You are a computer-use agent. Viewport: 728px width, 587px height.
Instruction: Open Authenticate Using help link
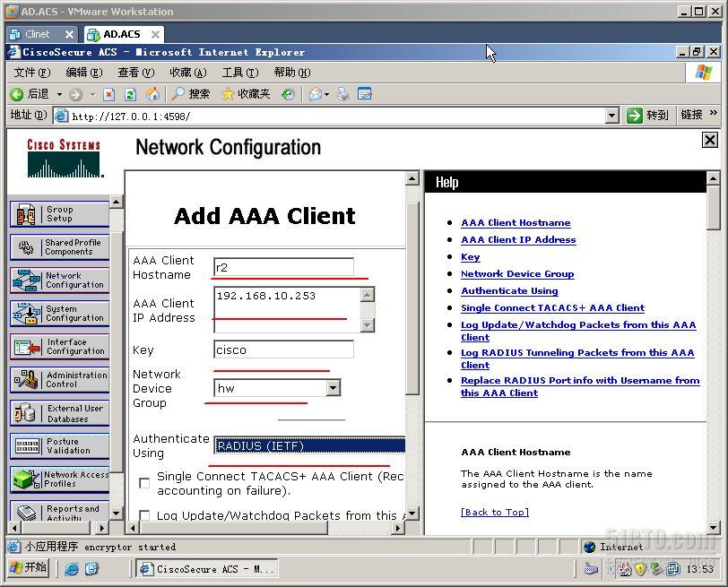(509, 291)
